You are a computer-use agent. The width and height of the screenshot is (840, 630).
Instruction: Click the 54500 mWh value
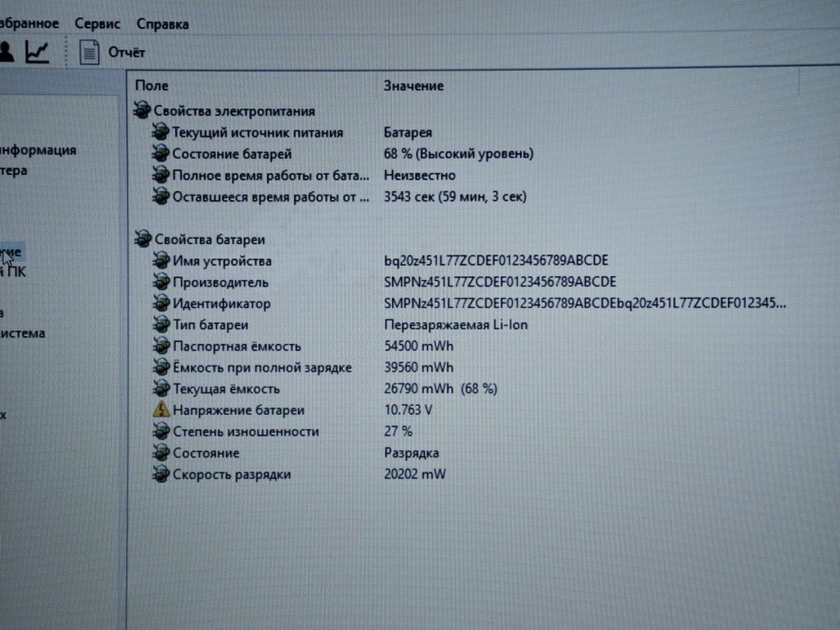[419, 346]
